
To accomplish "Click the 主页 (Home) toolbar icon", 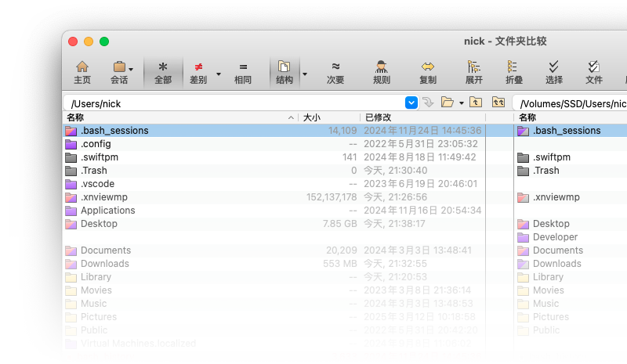I will [x=82, y=72].
